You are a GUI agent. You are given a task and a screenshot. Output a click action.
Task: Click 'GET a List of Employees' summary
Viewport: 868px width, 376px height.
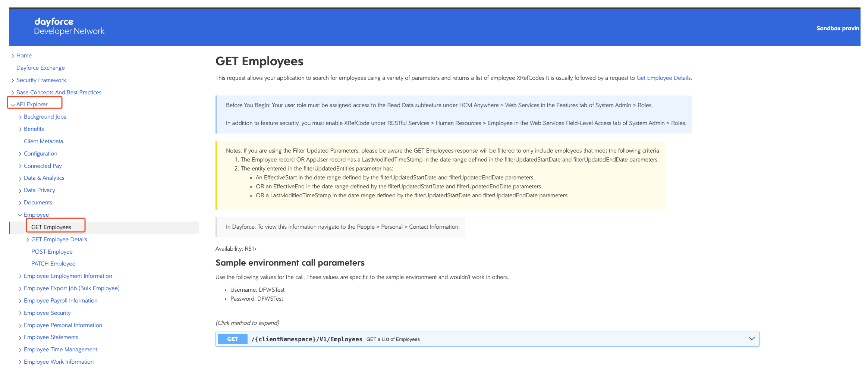pos(393,339)
